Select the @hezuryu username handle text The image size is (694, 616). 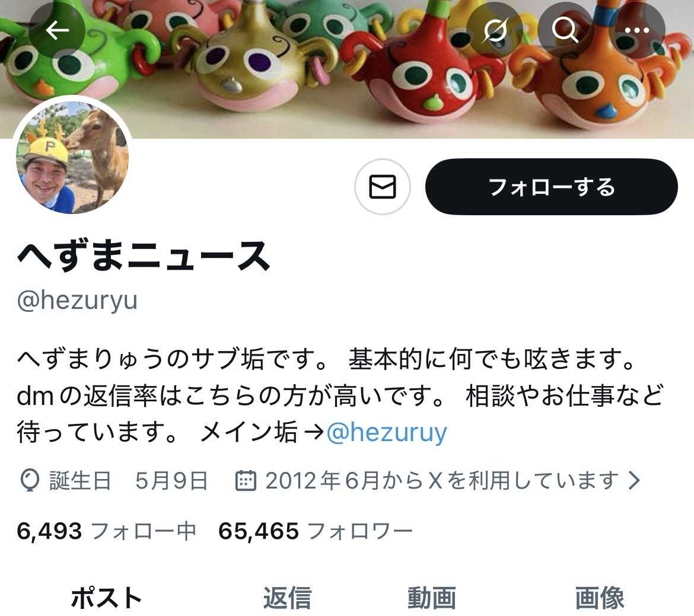click(77, 301)
